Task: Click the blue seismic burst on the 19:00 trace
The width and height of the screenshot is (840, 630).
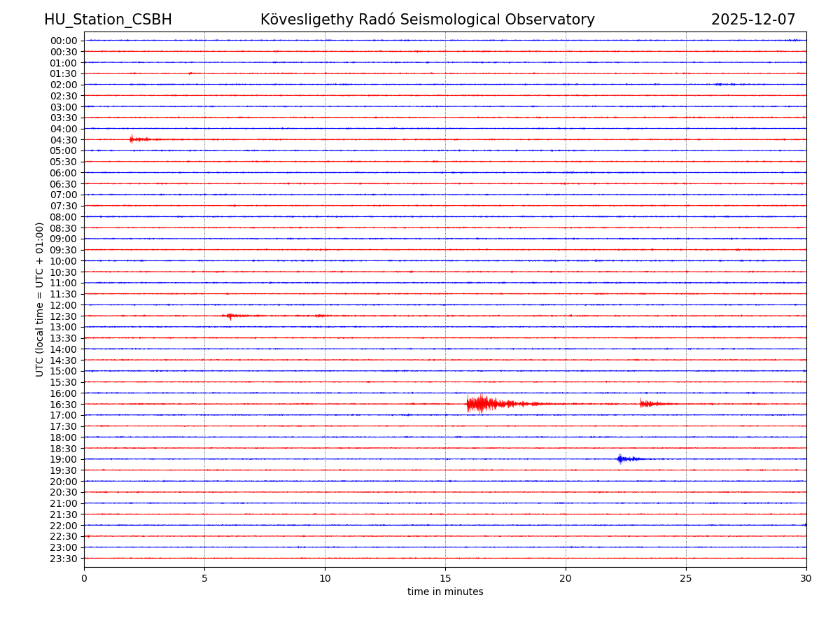Action: pyautogui.click(x=621, y=459)
